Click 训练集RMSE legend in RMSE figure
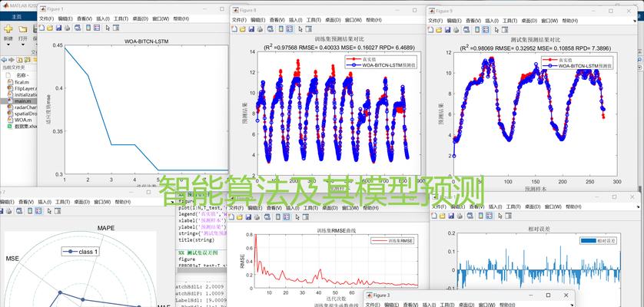The image size is (644, 307). point(393,241)
